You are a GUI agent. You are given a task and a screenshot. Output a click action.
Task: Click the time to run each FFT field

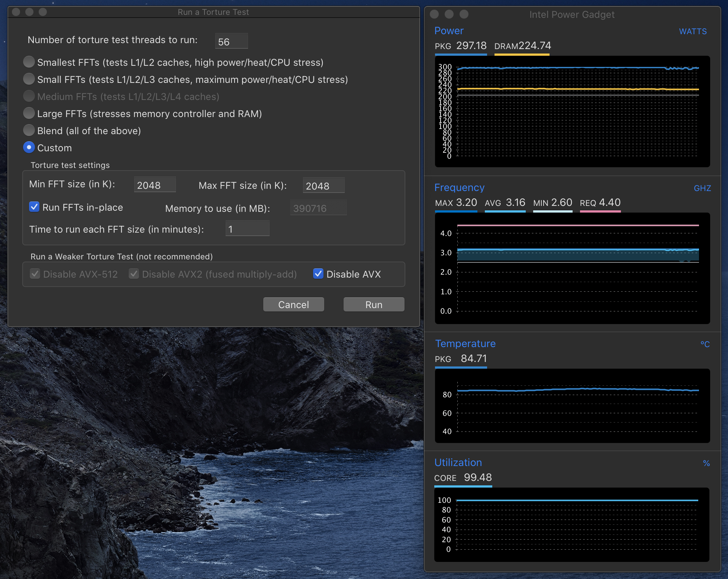[247, 229]
